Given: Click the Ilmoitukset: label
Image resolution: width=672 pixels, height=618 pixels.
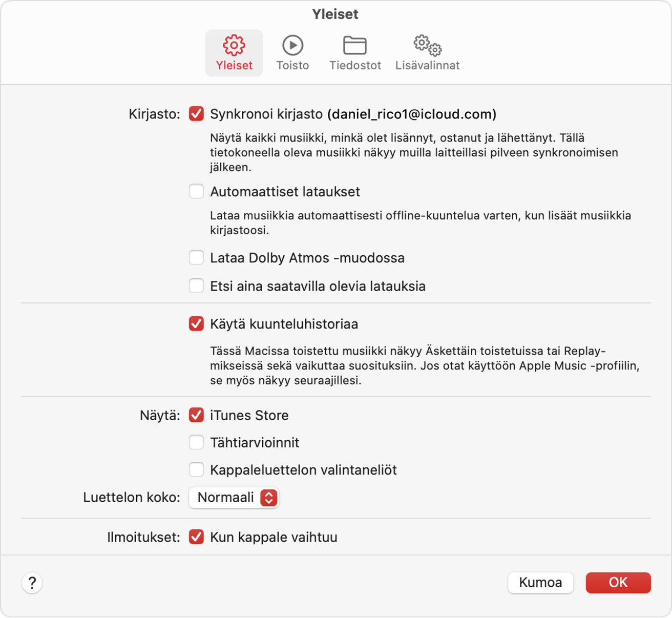Looking at the screenshot, I should coord(143,537).
